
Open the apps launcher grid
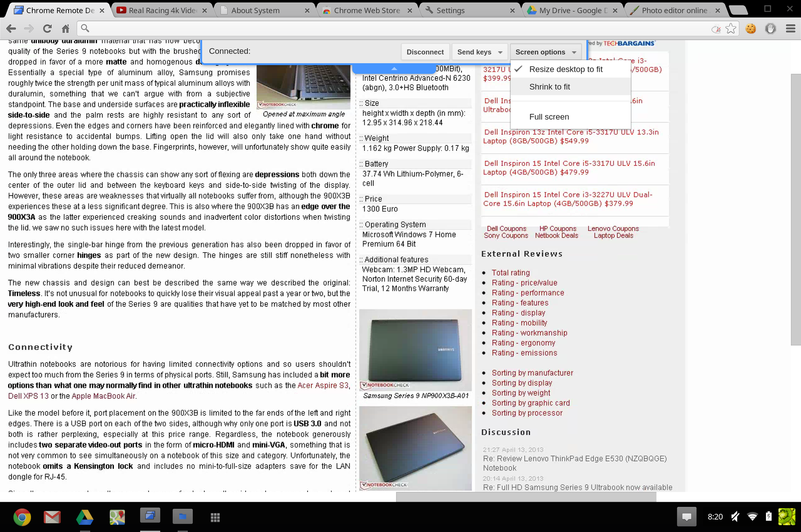(215, 517)
